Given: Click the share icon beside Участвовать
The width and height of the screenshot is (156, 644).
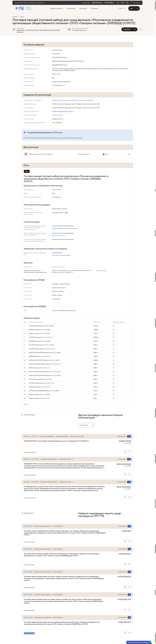Looking at the screenshot, I should [140, 29].
